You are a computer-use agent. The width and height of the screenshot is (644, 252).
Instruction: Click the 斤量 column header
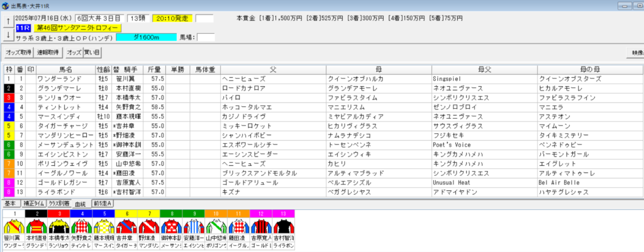pyautogui.click(x=155, y=69)
